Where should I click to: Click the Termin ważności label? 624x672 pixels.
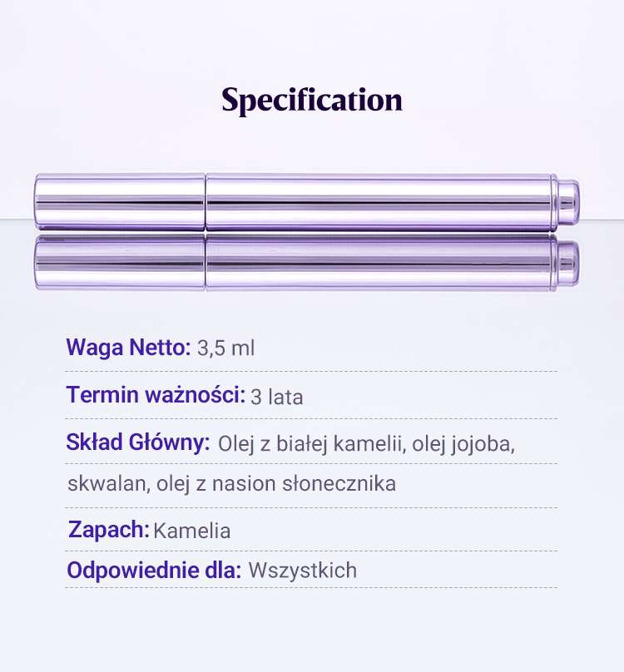click(x=156, y=395)
